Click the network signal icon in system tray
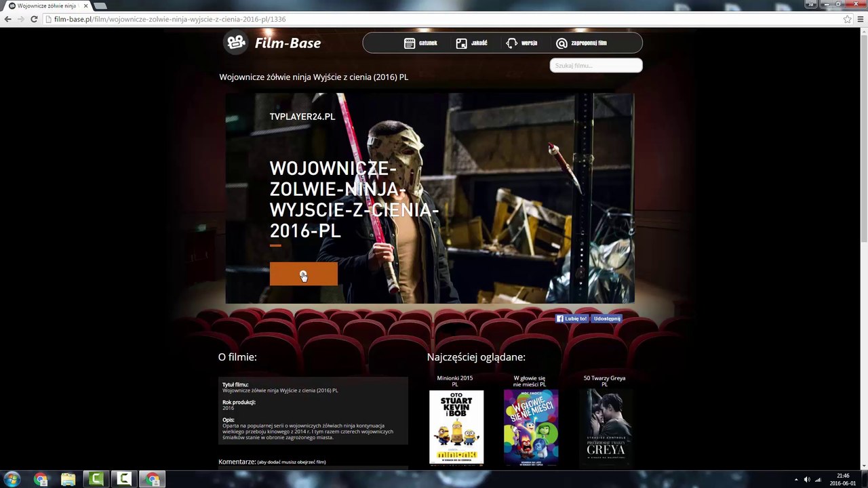The width and height of the screenshot is (868, 488). [818, 480]
